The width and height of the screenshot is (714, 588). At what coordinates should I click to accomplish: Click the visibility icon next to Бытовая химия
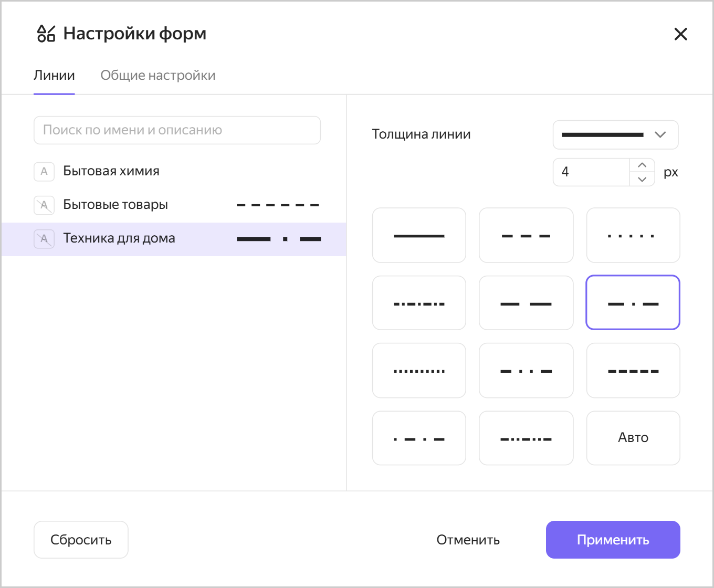[44, 171]
